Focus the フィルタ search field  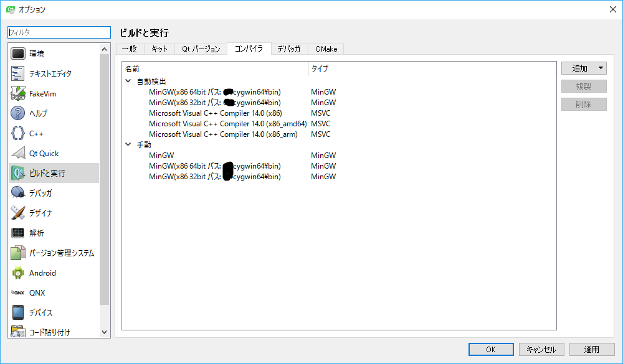(x=59, y=32)
